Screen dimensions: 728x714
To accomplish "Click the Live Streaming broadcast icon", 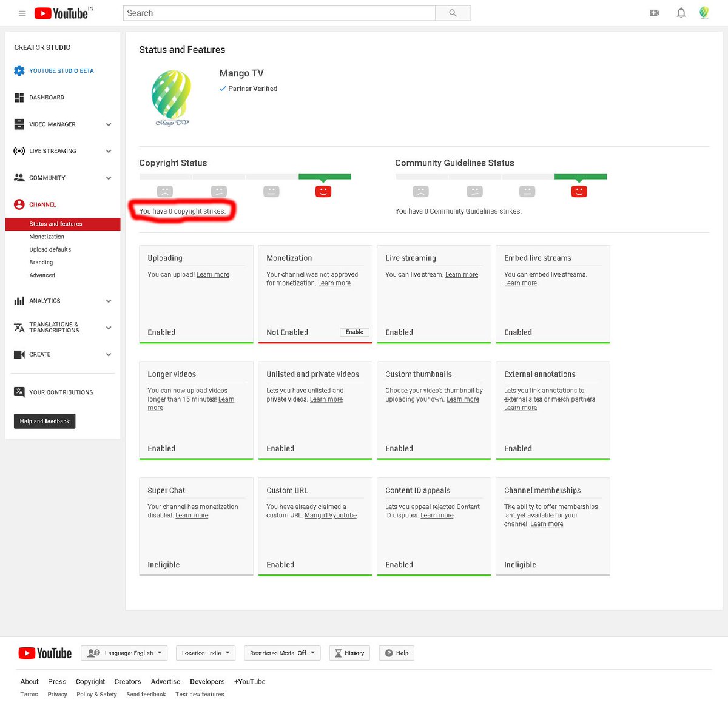I will (19, 150).
